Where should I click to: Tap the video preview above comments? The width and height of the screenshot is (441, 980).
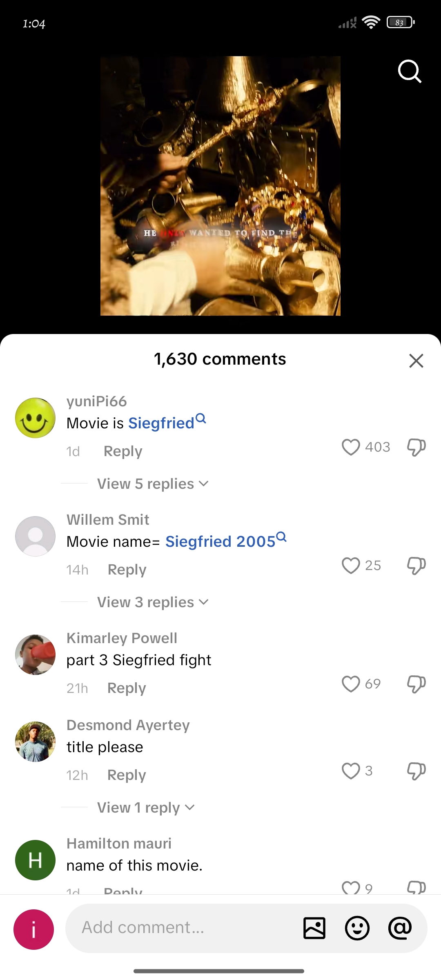pyautogui.click(x=220, y=186)
